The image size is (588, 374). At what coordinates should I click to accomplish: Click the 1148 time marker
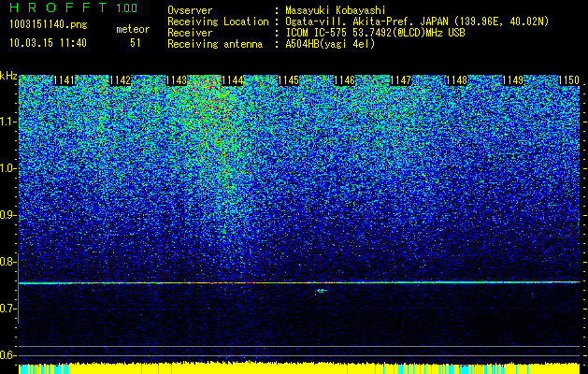[457, 80]
